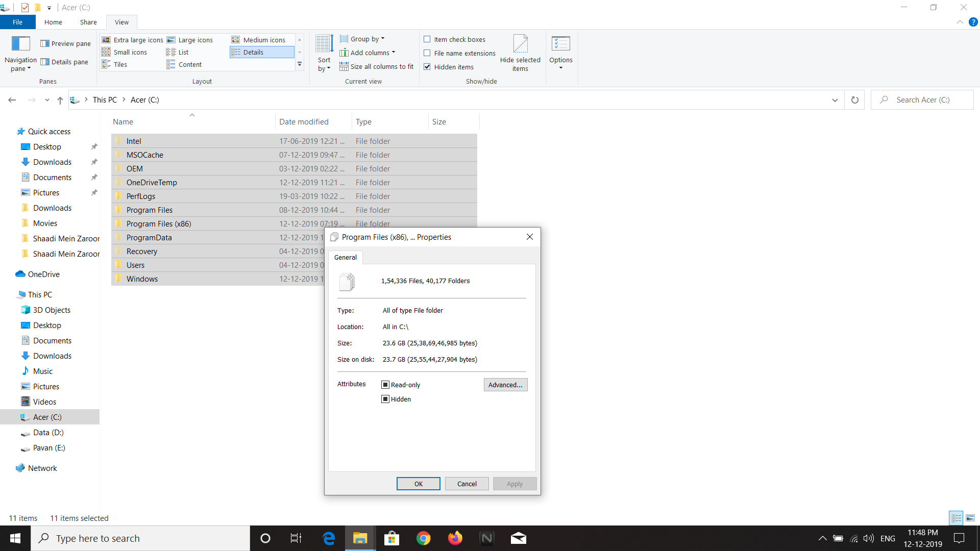Open Sort by dropdown
Screen dimensions: 980x551
(x=324, y=53)
